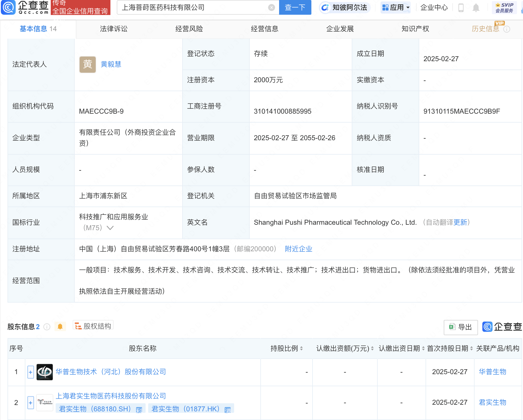Select 组织机构代码 MAECCC9B-9

101,111
